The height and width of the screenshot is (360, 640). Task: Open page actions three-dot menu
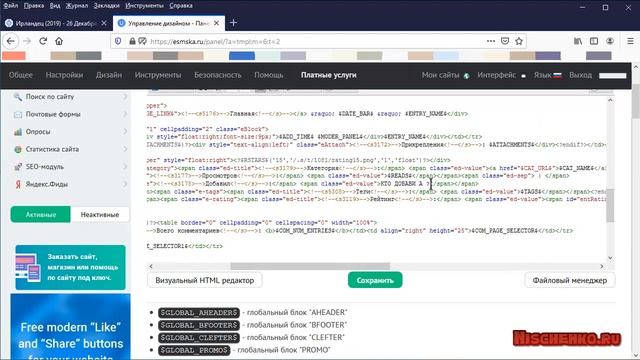[x=491, y=41]
